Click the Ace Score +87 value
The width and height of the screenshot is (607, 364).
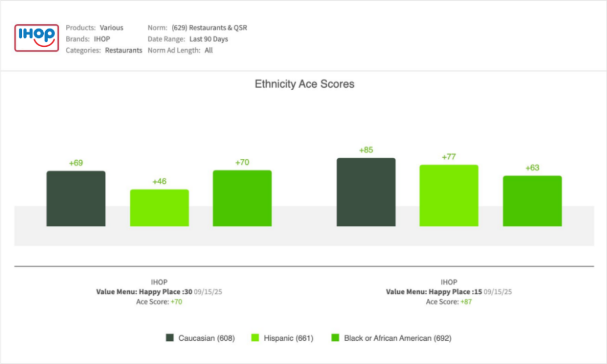coord(466,302)
